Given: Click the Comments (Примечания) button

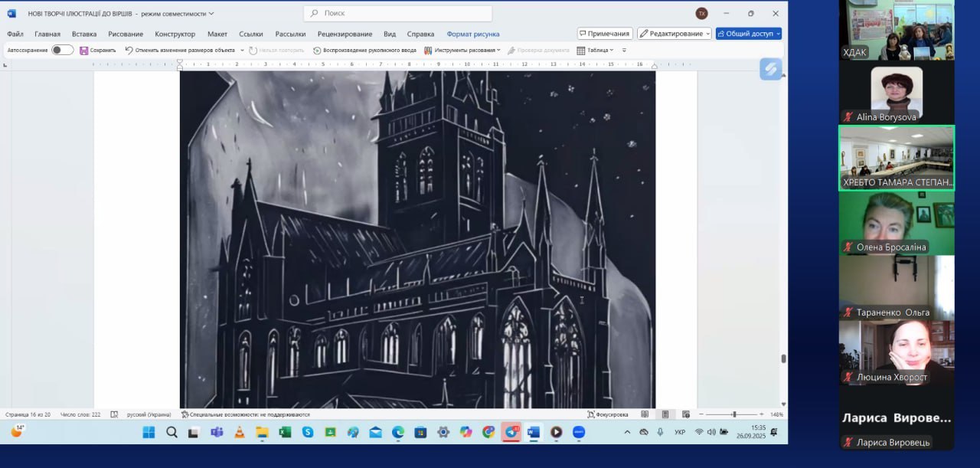Looking at the screenshot, I should pos(605,34).
